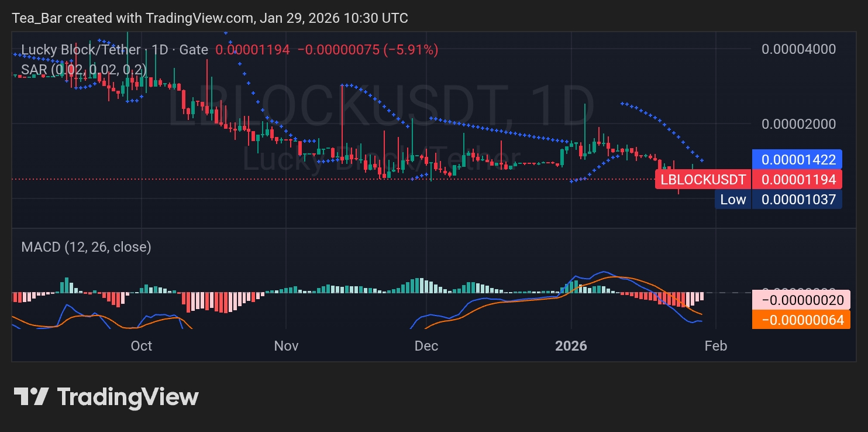This screenshot has width=868, height=432.
Task: Click the header text Tea_Bar created with TradingView.com
Action: pyautogui.click(x=210, y=18)
